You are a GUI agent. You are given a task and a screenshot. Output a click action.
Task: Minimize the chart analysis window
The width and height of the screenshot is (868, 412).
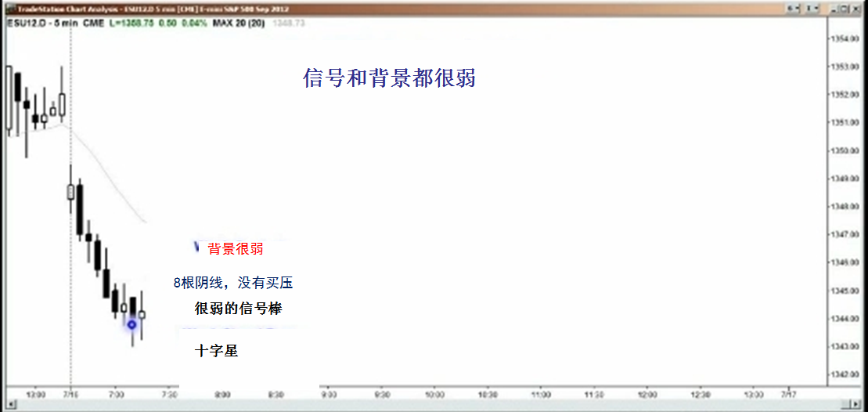[836, 8]
